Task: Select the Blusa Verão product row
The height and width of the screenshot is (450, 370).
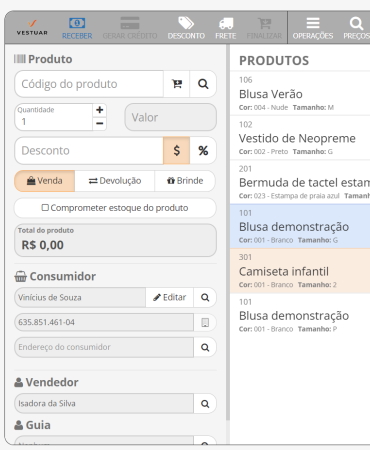Action: click(x=300, y=94)
